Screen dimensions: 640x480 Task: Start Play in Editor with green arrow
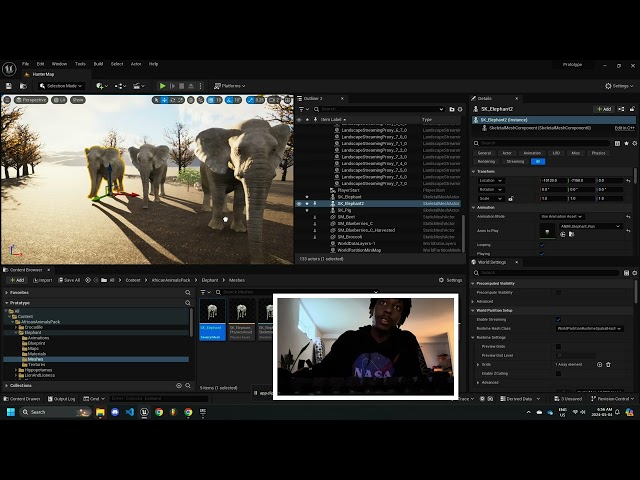pos(162,86)
